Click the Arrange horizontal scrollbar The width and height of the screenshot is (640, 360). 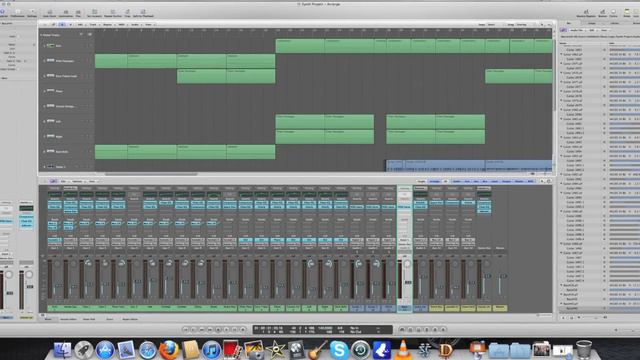pyautogui.click(x=151, y=174)
